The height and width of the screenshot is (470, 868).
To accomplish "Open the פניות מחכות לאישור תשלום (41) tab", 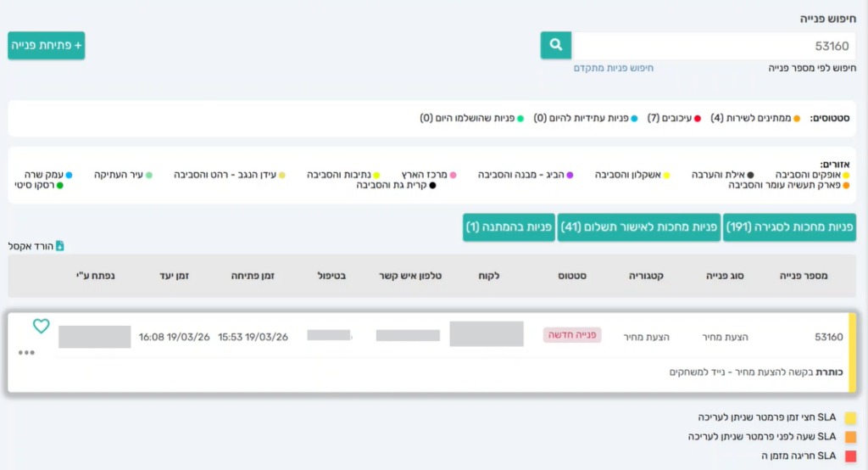I will pos(639,227).
